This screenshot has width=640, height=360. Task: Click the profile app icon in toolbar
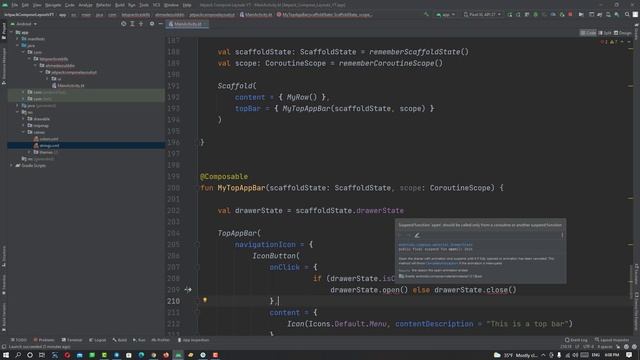pyautogui.click(x=553, y=14)
